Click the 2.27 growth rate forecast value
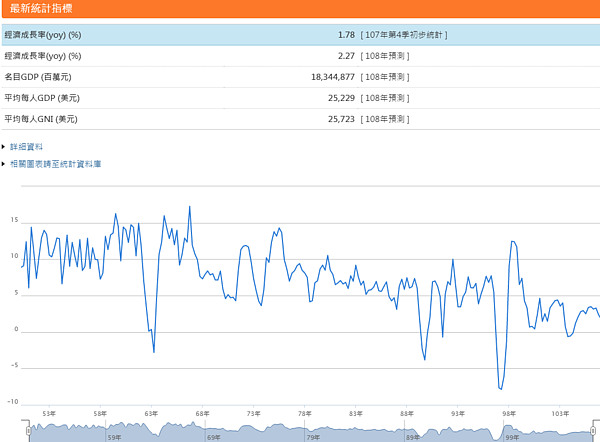The width and height of the screenshot is (600, 442). tap(345, 56)
